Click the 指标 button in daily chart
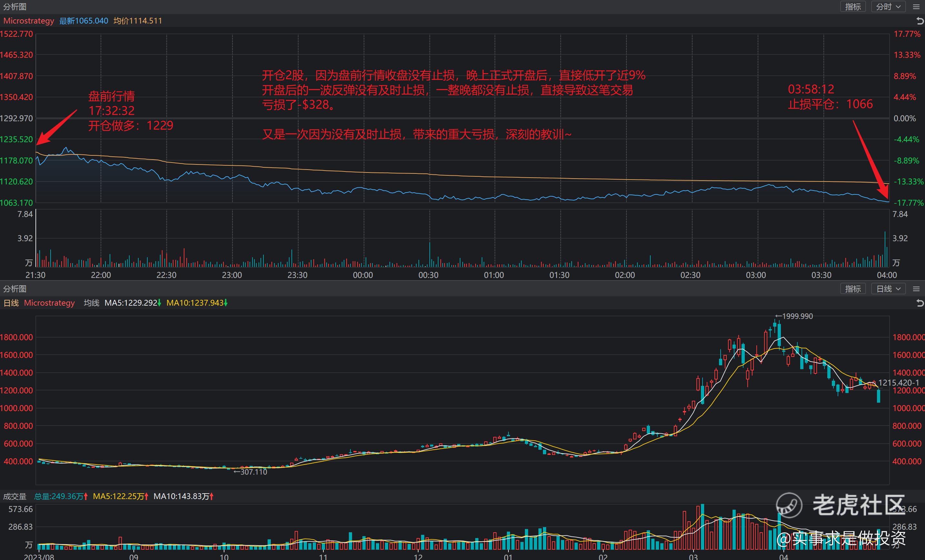 pos(853,289)
